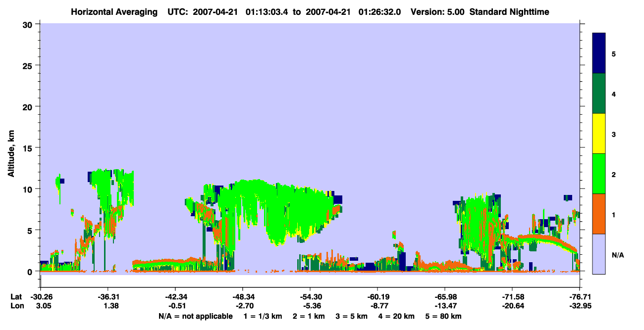Click the latitude value -65.98
The height and width of the screenshot is (330, 644).
coord(445,297)
